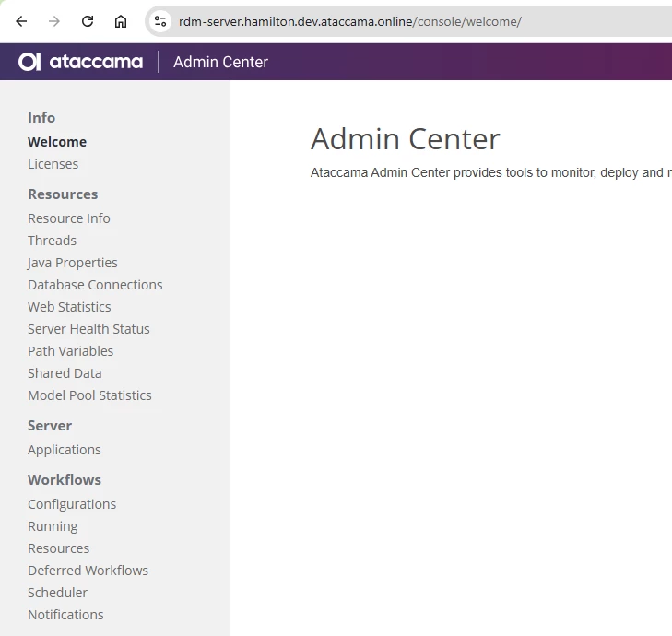Go to the Scheduler page

[57, 593]
